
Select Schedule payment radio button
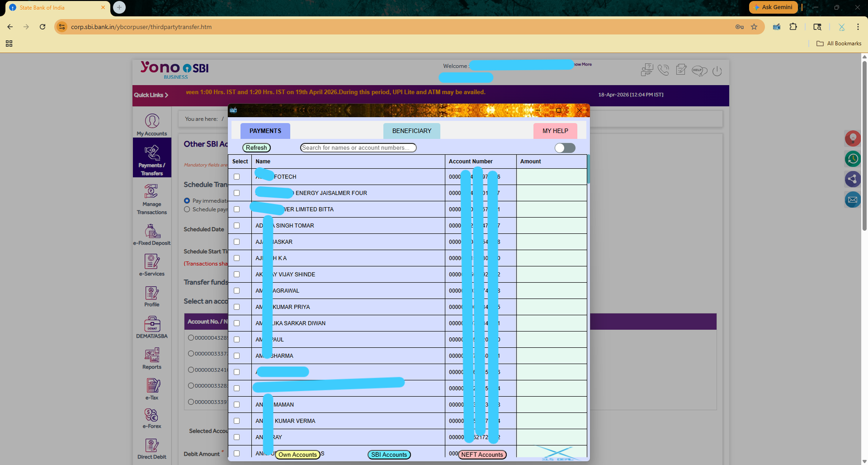point(187,209)
